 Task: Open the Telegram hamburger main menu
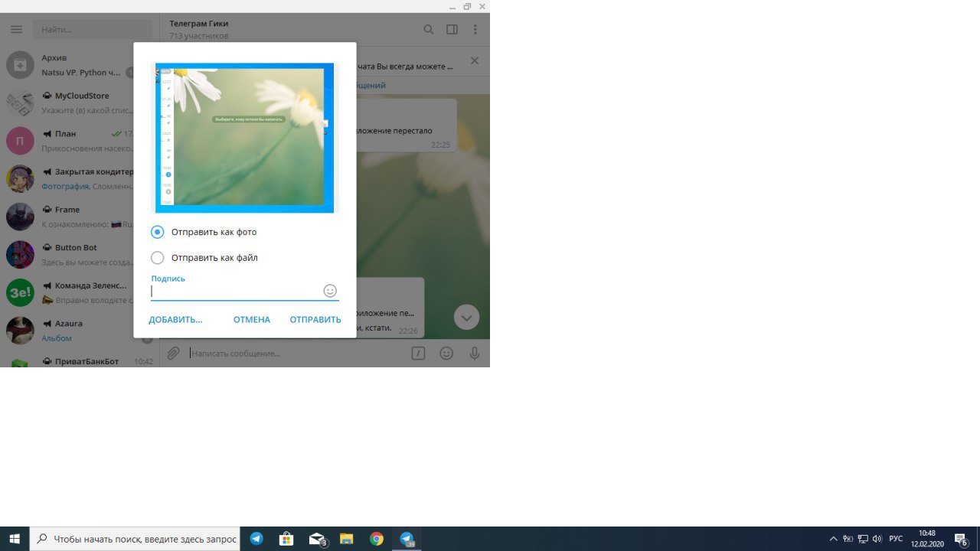[16, 30]
